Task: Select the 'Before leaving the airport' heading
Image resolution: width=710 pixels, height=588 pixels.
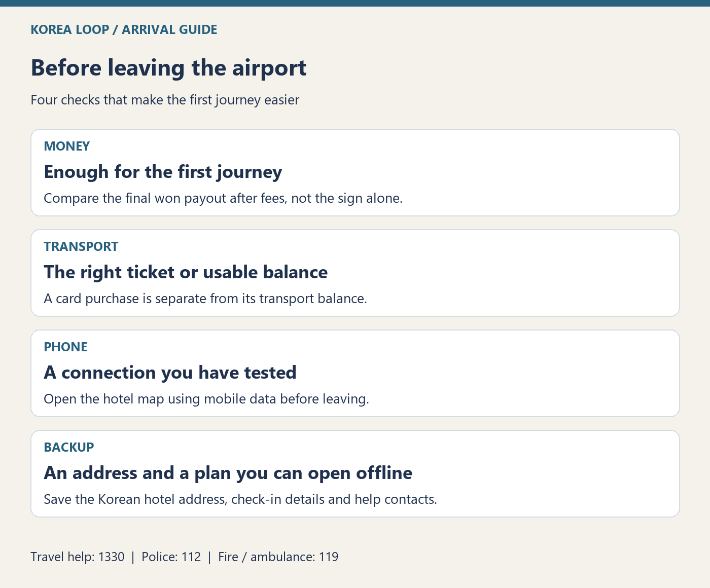Action: tap(169, 68)
